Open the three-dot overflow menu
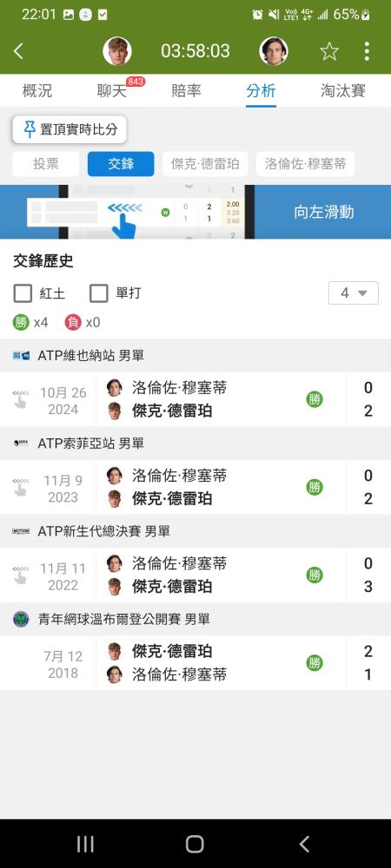Viewport: 391px width, 868px height. 367,51
